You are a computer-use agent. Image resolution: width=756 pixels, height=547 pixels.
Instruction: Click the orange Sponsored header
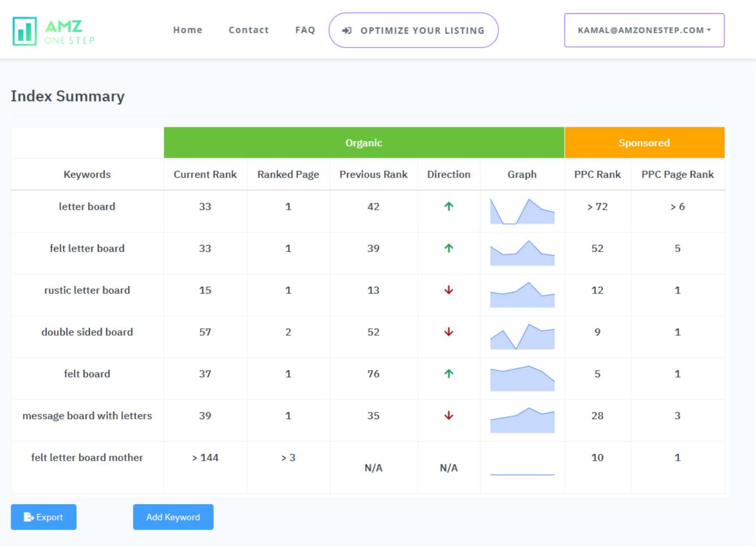644,143
